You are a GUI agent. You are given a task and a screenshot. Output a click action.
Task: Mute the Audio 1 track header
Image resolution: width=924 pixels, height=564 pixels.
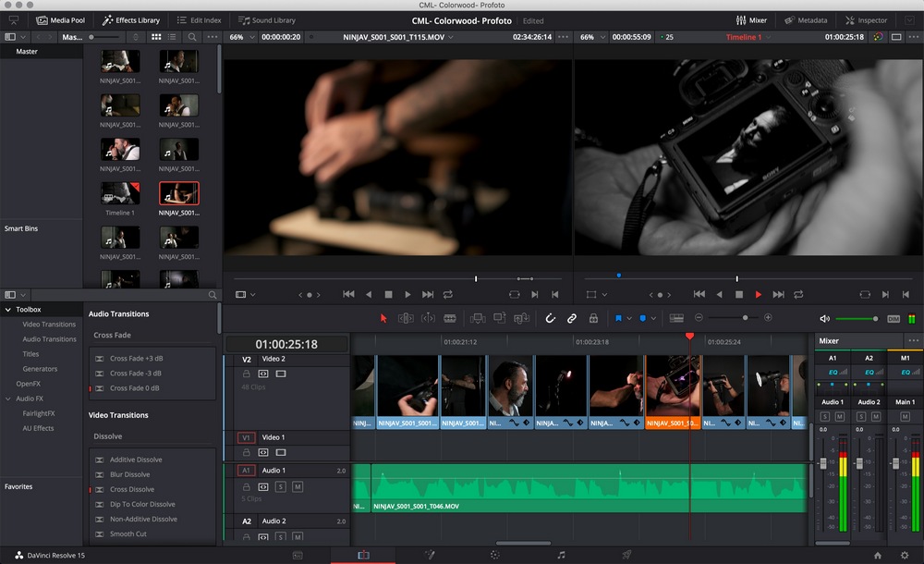[298, 486]
